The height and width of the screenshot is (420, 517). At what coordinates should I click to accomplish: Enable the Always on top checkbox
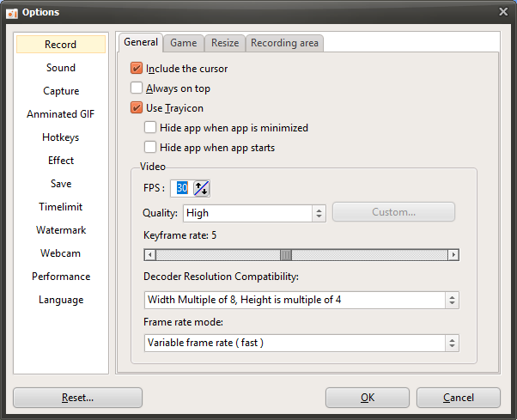pos(137,88)
